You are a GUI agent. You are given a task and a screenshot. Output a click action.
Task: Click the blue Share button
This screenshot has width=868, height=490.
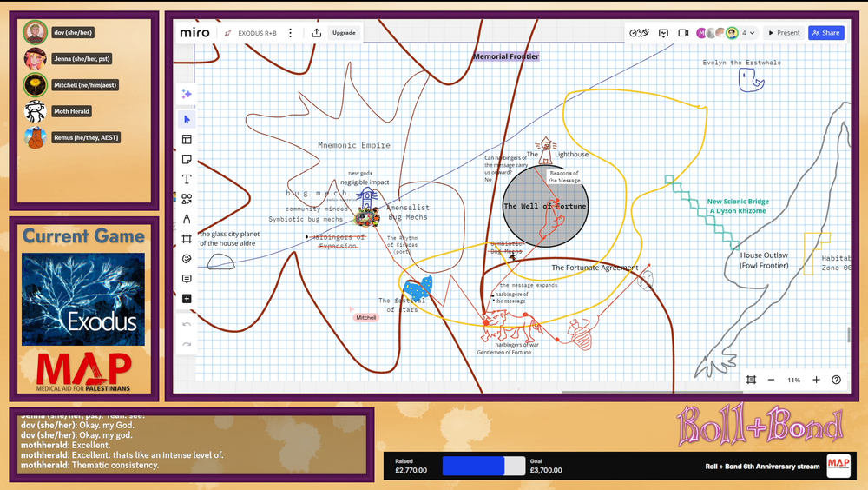click(825, 33)
